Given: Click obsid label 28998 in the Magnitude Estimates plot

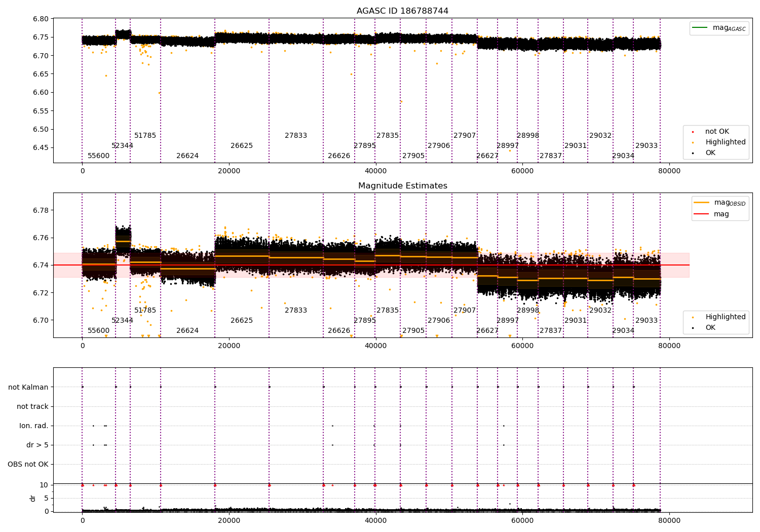Looking at the screenshot, I should pos(528,311).
